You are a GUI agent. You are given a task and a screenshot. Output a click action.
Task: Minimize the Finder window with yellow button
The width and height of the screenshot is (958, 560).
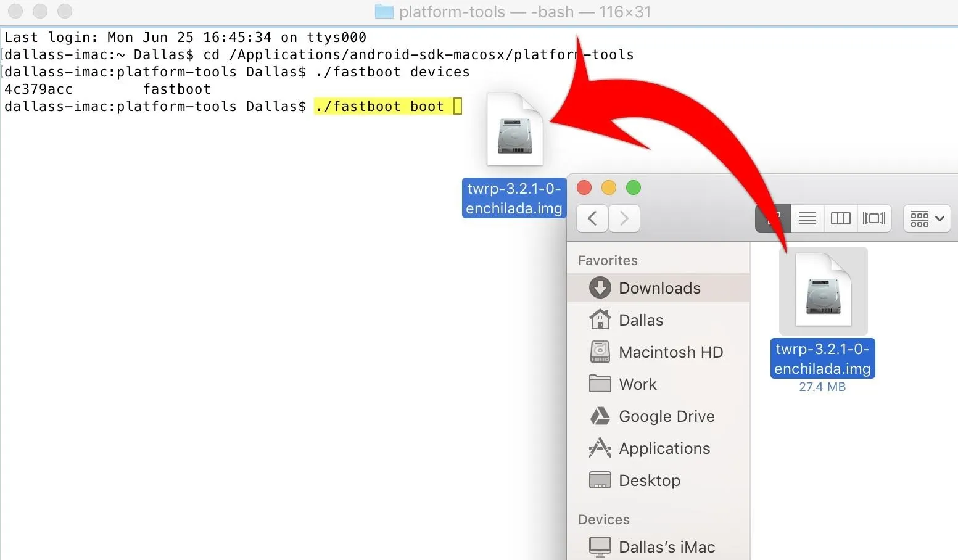pos(609,187)
